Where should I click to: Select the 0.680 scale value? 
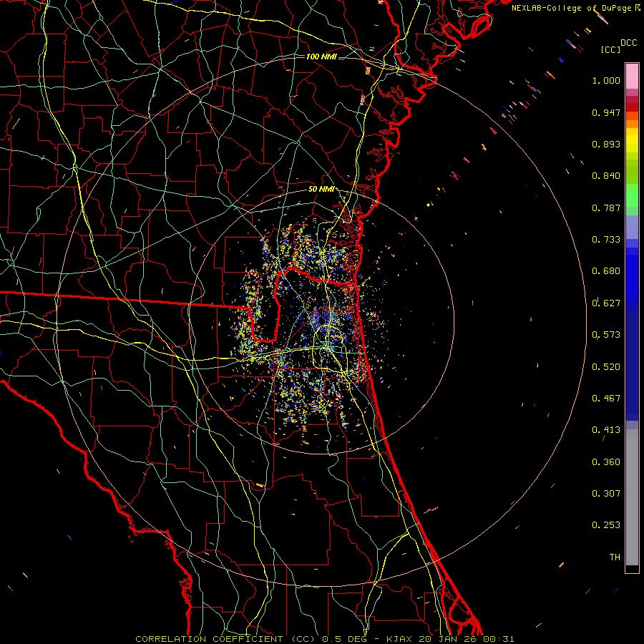(606, 271)
